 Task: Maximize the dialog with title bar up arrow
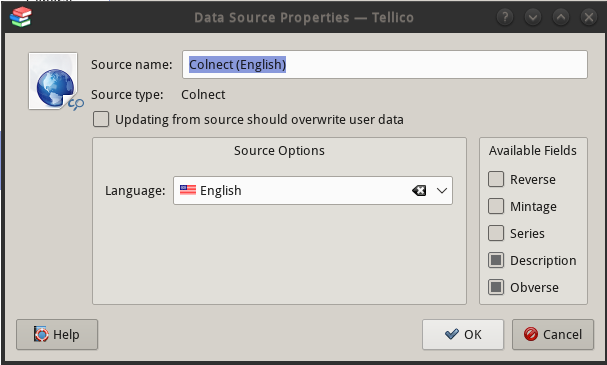tap(561, 17)
